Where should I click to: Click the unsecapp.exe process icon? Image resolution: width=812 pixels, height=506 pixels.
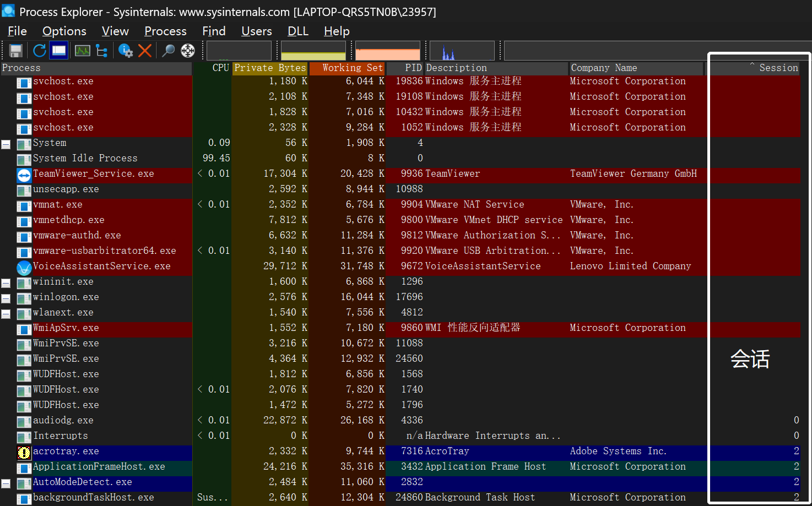[24, 191]
